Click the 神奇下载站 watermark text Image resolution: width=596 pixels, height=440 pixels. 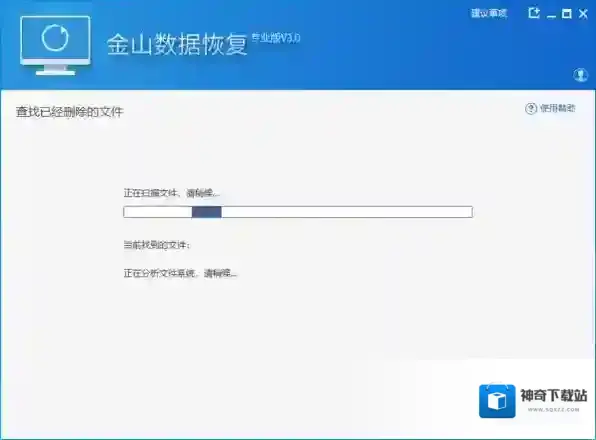tap(554, 396)
